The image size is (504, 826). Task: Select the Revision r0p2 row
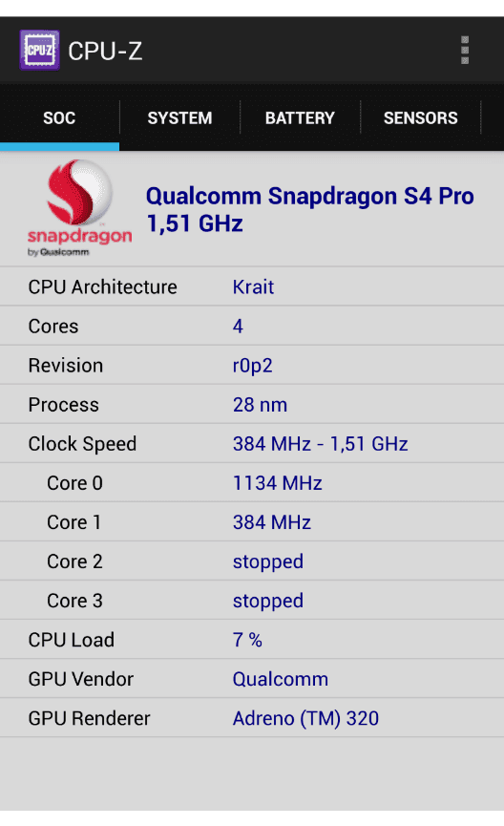point(252,365)
